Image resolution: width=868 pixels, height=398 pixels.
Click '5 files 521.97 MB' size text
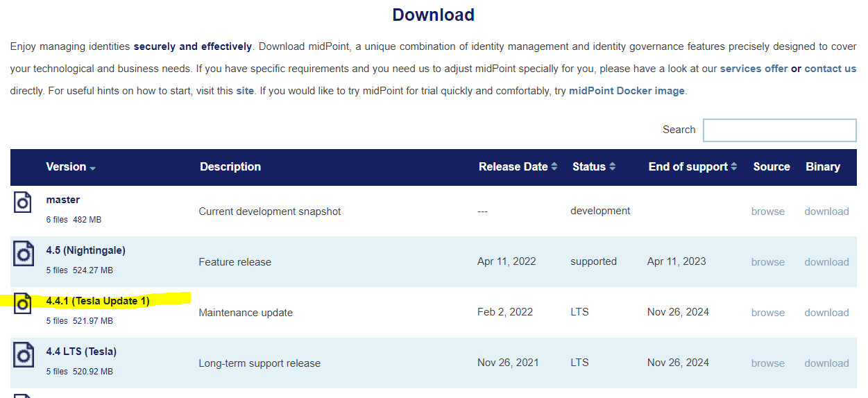80,321
